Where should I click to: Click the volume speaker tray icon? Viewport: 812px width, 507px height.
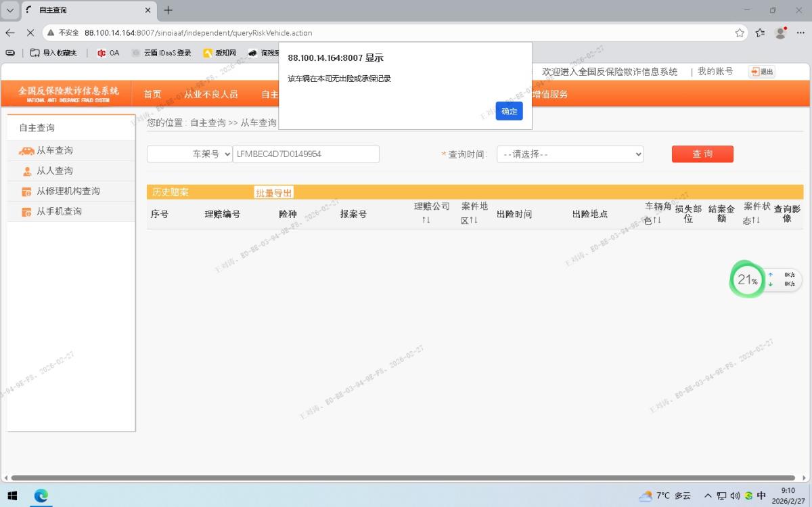pyautogui.click(x=736, y=495)
